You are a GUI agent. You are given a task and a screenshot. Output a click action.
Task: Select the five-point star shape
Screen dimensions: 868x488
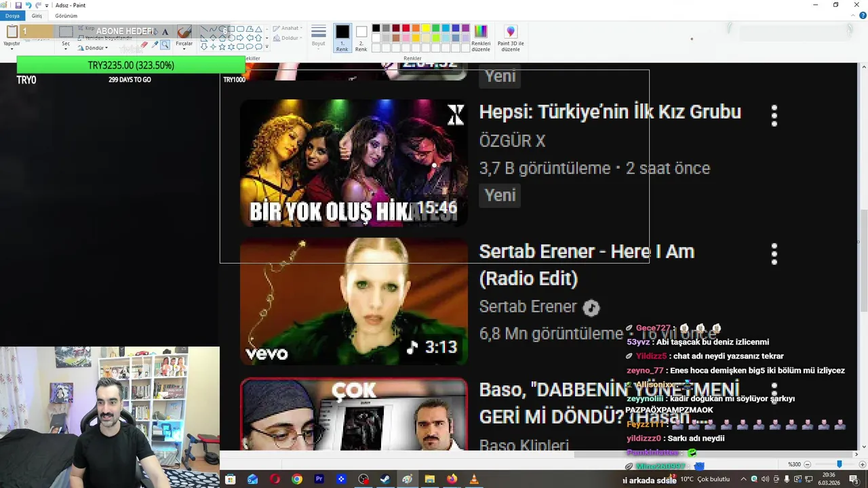pos(222,47)
